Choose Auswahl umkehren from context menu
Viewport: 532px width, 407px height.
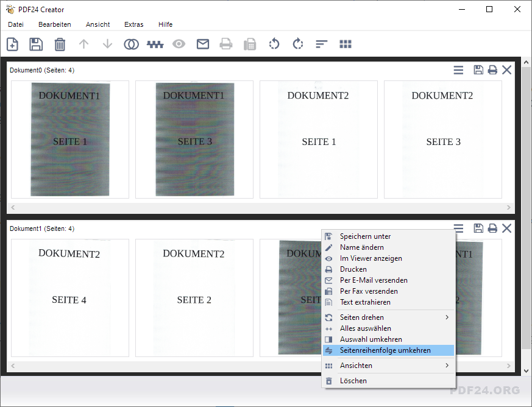[x=371, y=339]
